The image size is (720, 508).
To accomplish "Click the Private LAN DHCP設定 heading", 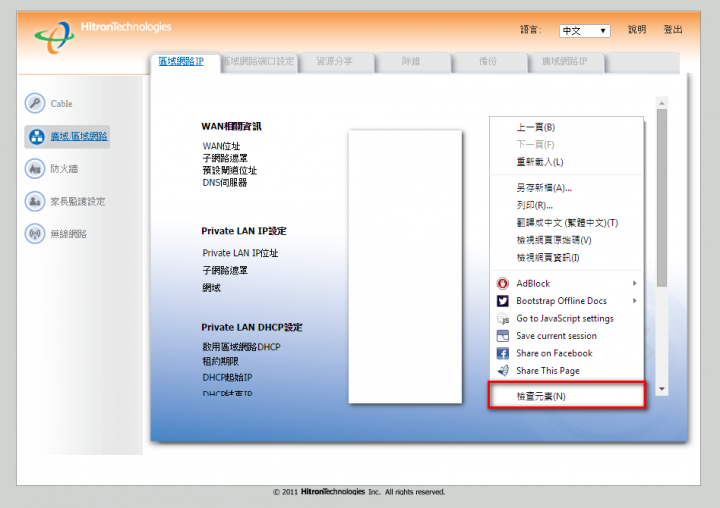I will point(252,327).
